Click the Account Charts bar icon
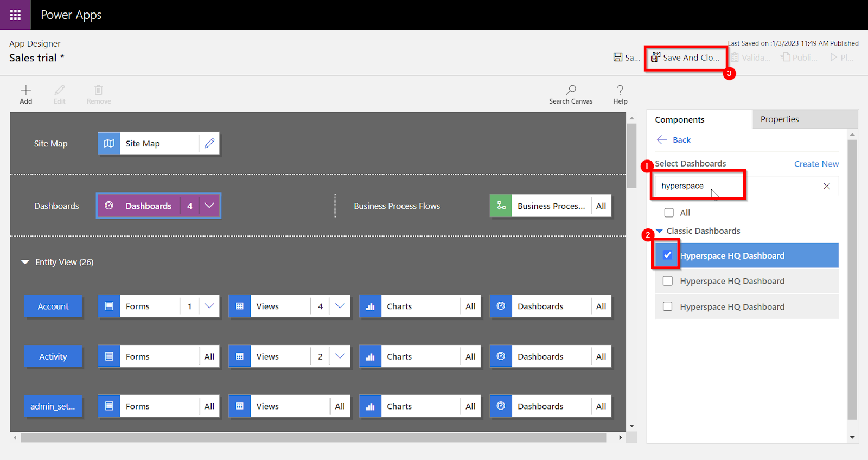Screen dimensions: 868x460 click(371, 306)
